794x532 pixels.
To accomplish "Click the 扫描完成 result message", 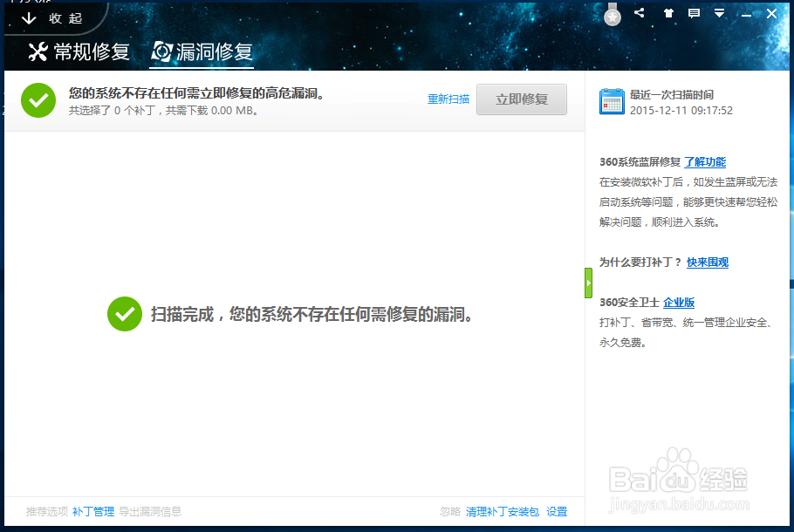I will 312,314.
